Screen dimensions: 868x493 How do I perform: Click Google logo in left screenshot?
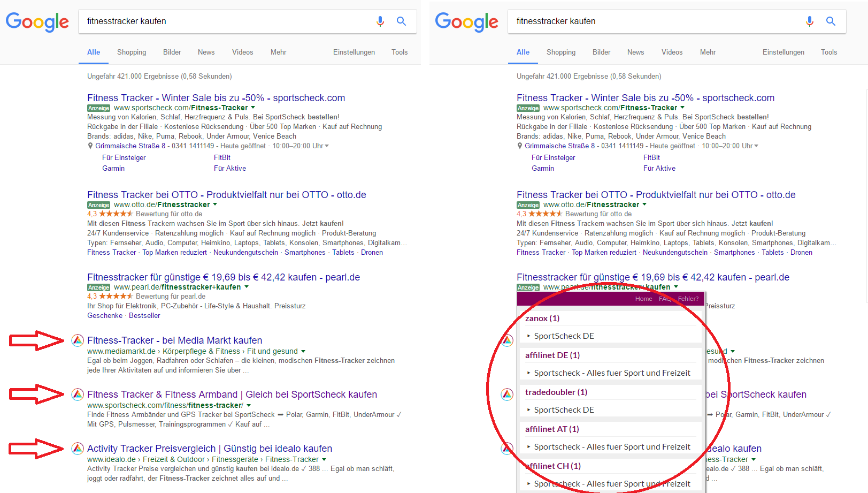(x=37, y=22)
